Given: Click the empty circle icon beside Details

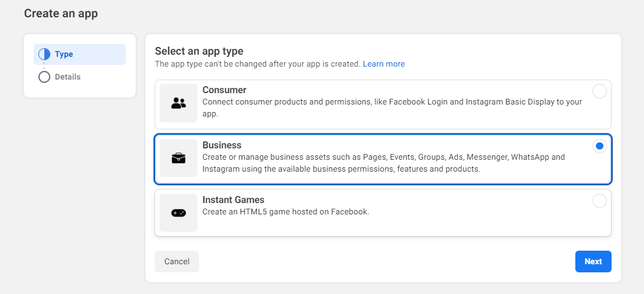Looking at the screenshot, I should coord(44,77).
